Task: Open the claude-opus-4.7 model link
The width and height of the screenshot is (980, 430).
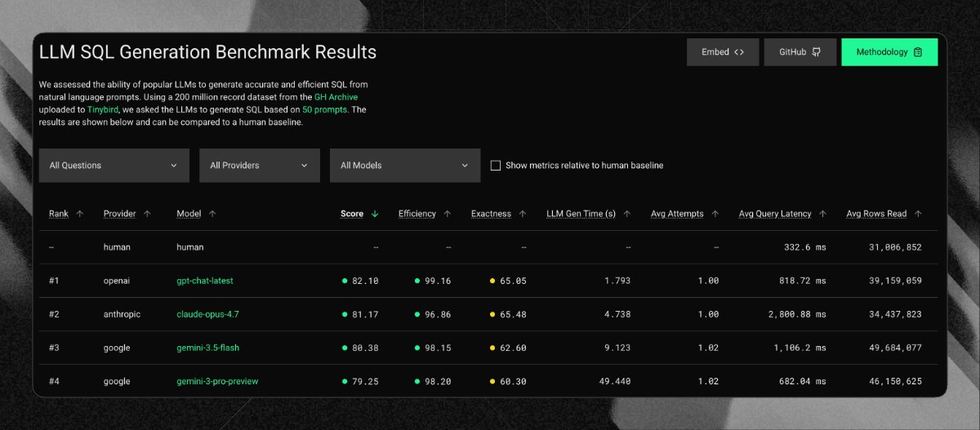Action: coord(207,314)
